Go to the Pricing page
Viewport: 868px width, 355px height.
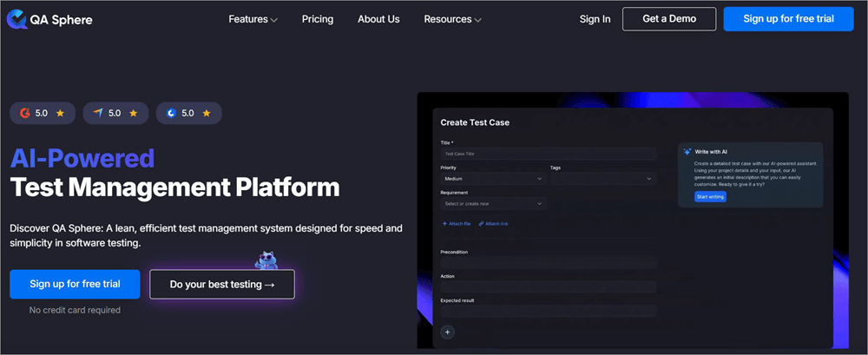318,19
